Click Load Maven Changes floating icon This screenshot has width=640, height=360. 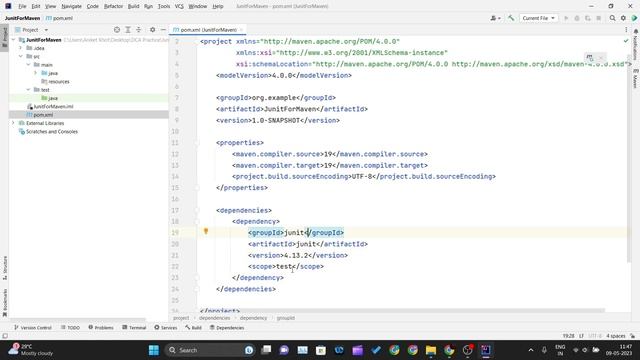pyautogui.click(x=590, y=58)
